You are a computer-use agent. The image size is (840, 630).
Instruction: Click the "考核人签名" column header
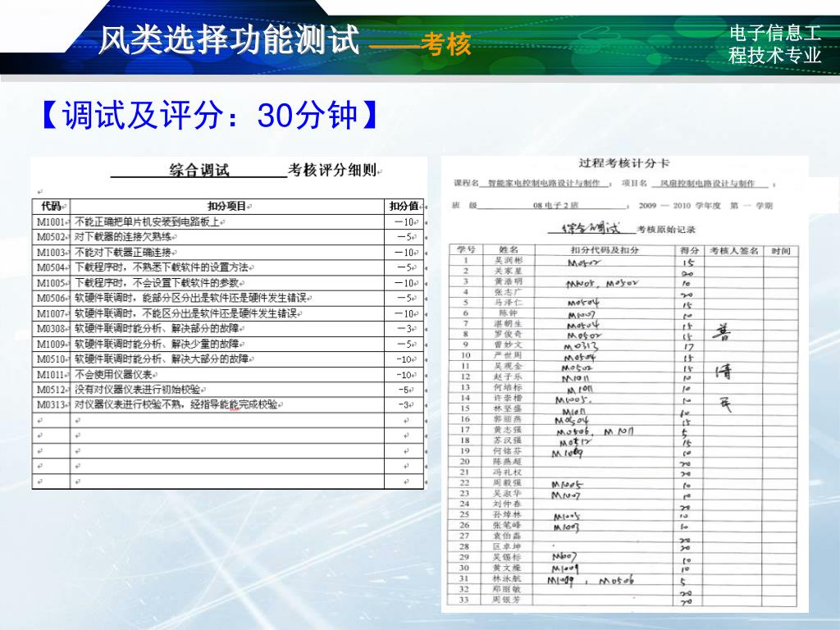tap(734, 250)
